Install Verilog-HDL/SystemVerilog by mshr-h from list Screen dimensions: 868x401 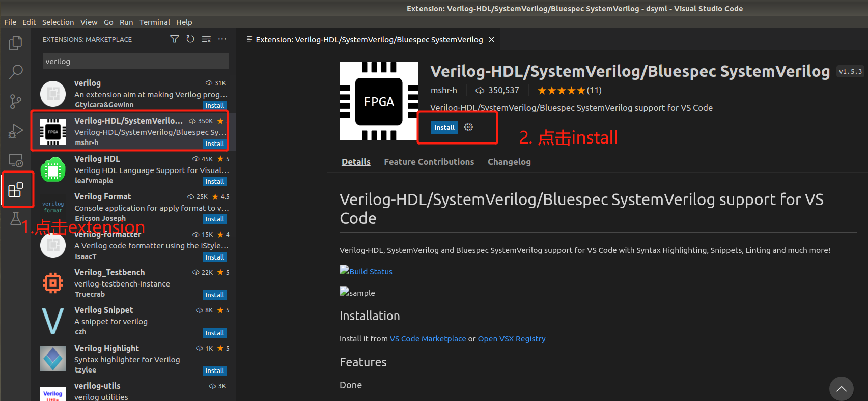[x=214, y=144]
